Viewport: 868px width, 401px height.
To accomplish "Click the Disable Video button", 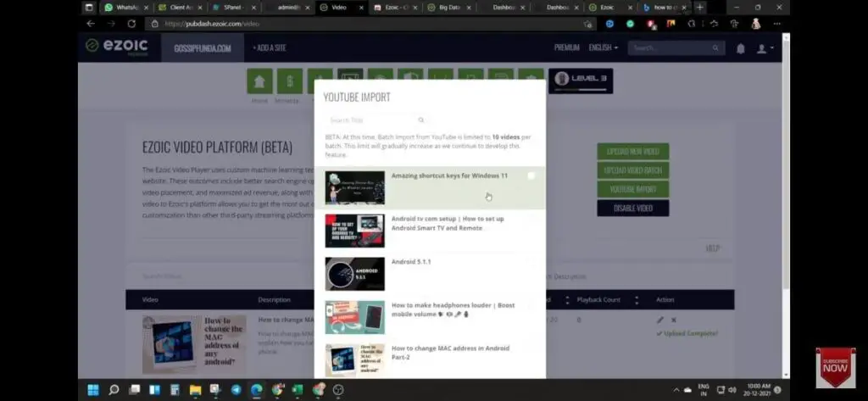I will click(632, 209).
